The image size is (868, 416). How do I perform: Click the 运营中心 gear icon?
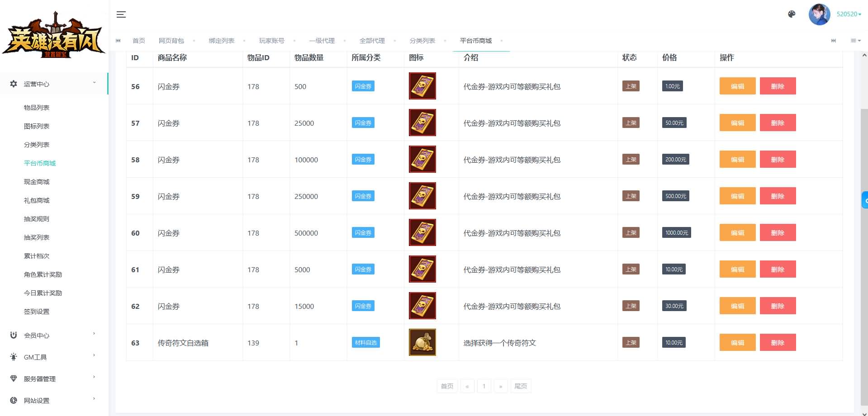pyautogui.click(x=14, y=84)
